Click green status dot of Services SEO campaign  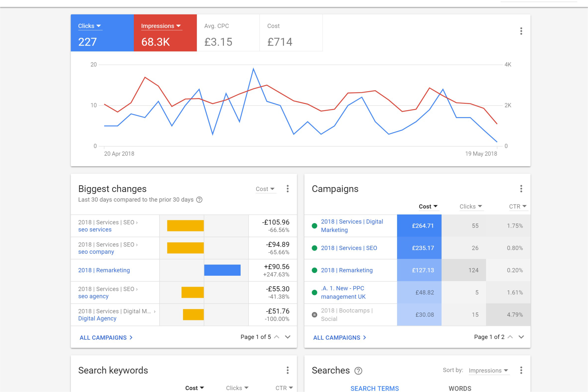tap(314, 248)
